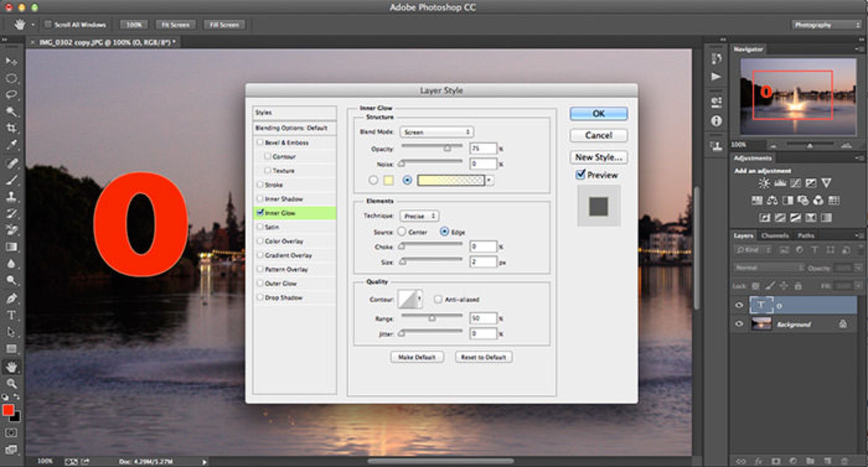Click the Reset to Default button

click(x=483, y=357)
